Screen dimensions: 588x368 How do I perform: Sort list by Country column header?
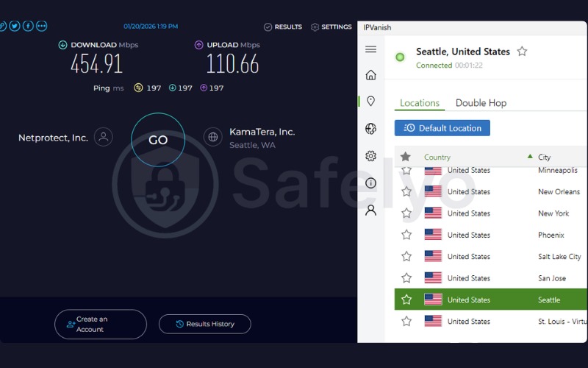click(437, 157)
